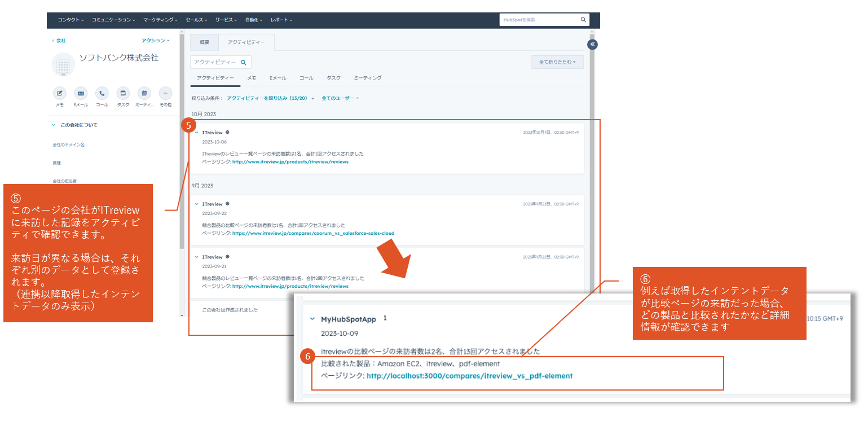Open the 全て折りたたむ dropdown
This screenshot has height=425, width=868.
tap(557, 62)
